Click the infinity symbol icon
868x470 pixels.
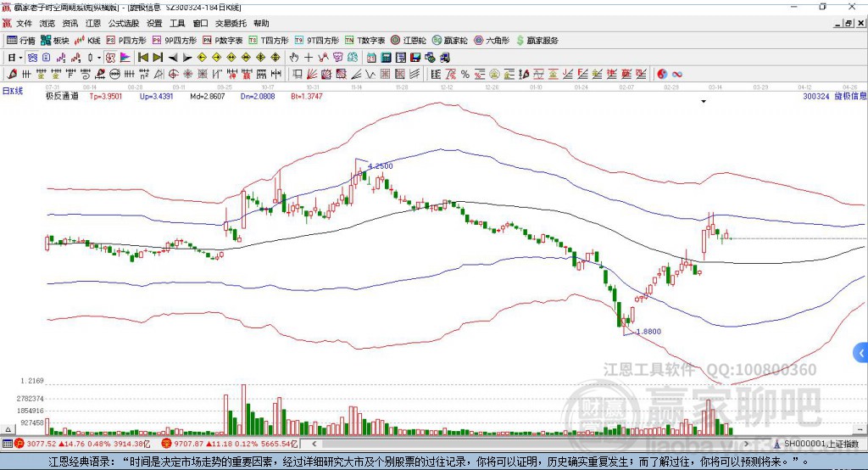[x=677, y=75]
